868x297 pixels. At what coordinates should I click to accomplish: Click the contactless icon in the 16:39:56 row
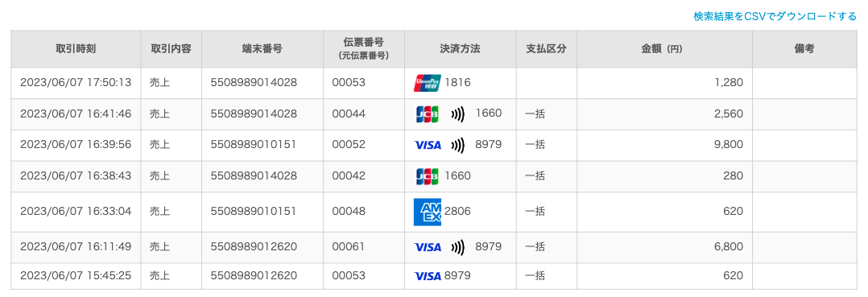[457, 145]
